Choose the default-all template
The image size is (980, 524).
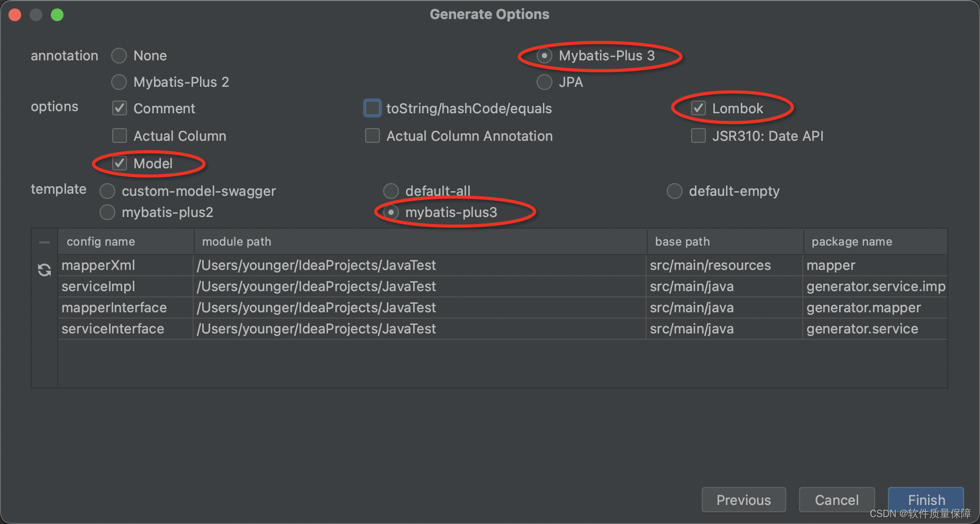coord(391,191)
